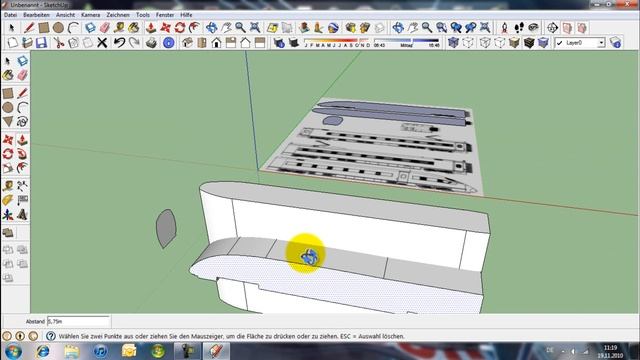
Task: Open the Datei menu
Action: pos(10,15)
